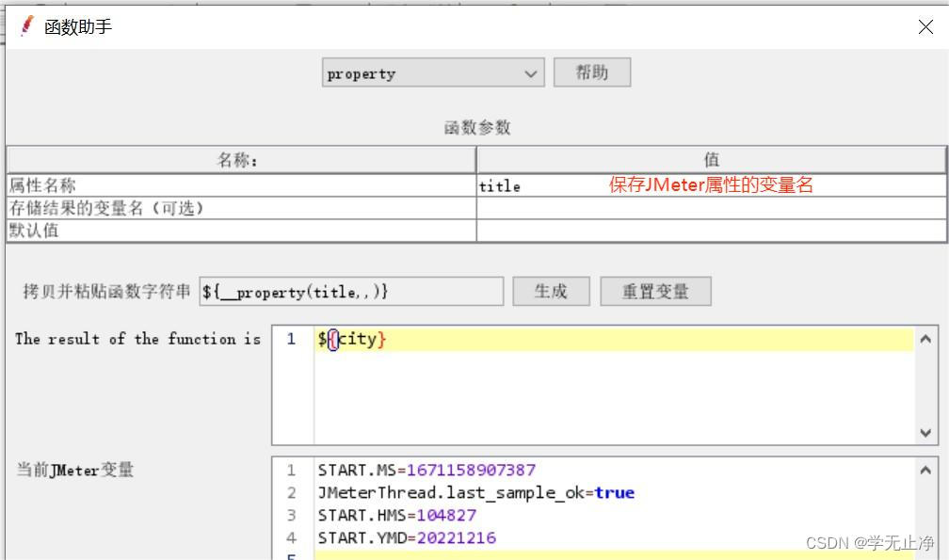This screenshot has width=949, height=560.
Task: Click the 函数参数 section heading
Action: [477, 128]
